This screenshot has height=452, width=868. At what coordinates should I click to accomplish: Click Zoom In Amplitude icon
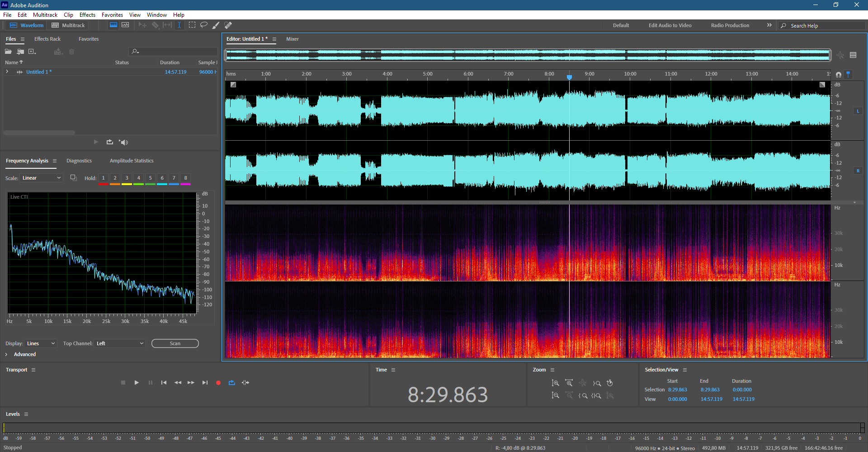click(x=556, y=383)
